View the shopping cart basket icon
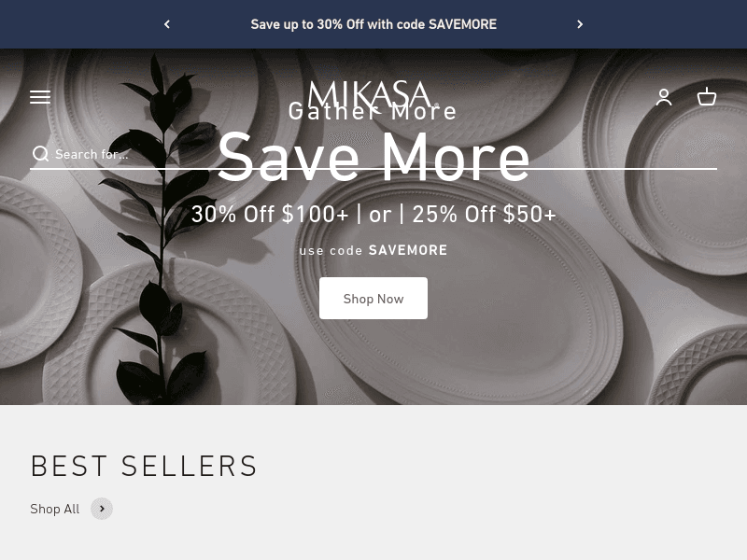This screenshot has height=560, width=747. click(707, 97)
